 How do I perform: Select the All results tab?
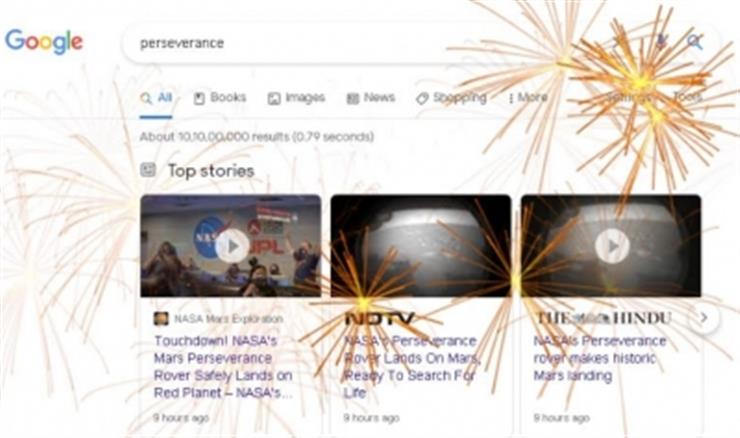tap(156, 98)
